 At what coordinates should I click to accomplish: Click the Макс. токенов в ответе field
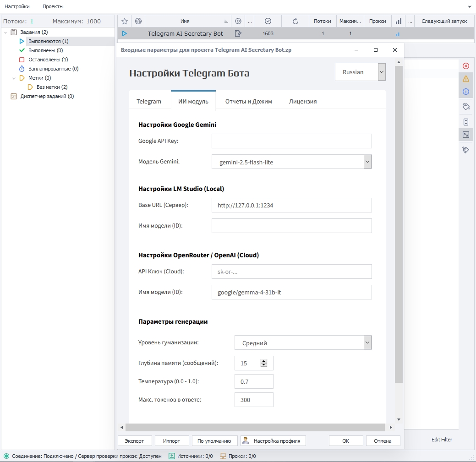254,400
